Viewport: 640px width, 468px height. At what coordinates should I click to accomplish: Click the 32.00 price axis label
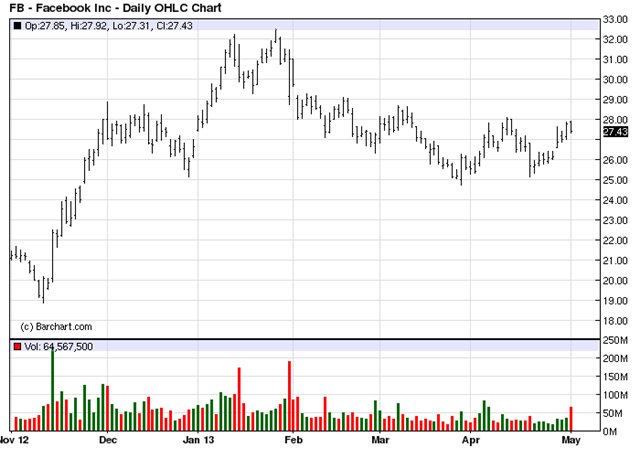click(x=616, y=40)
